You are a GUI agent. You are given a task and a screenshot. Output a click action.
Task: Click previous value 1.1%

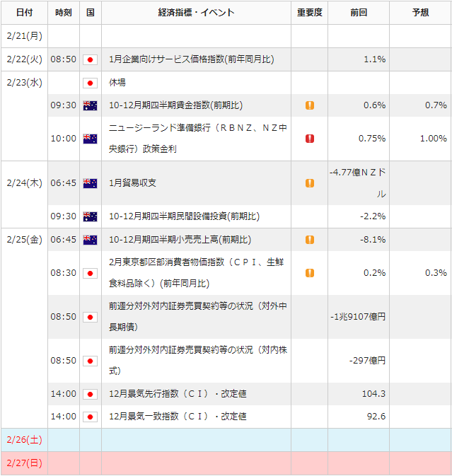click(375, 59)
